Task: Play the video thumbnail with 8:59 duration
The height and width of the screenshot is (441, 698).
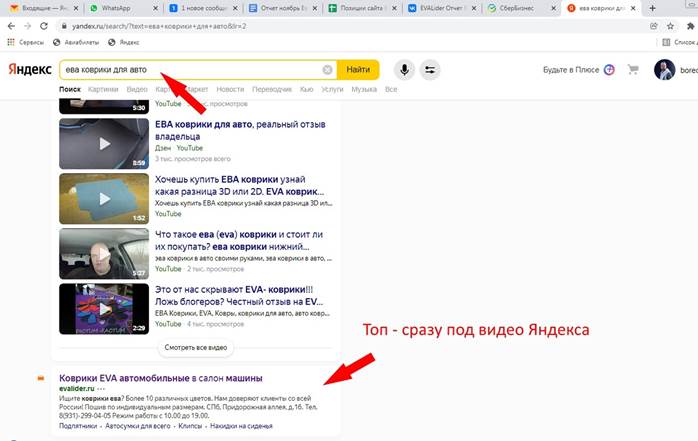Action: tap(104, 144)
